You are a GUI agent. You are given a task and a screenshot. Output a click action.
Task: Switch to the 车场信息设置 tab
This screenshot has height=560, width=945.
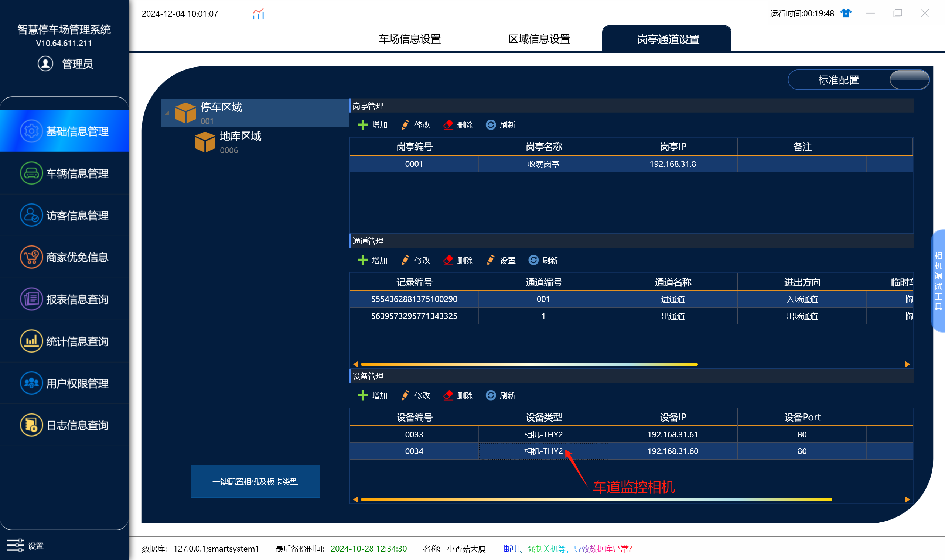pos(409,39)
